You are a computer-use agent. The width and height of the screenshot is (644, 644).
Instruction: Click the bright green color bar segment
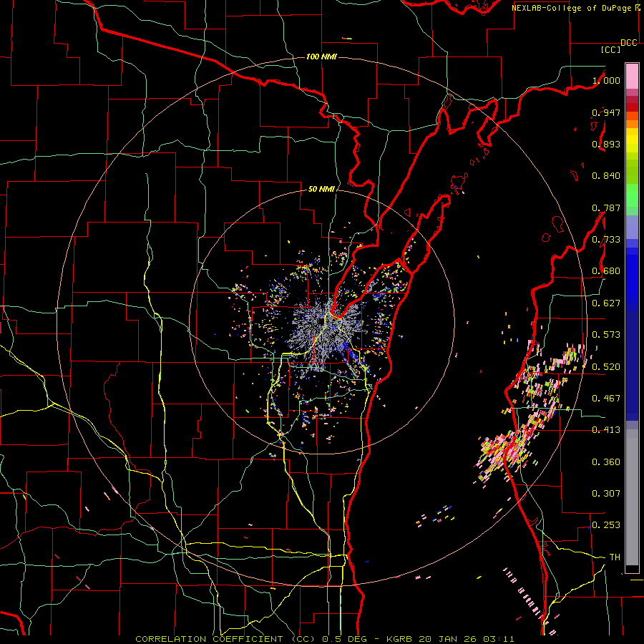632,195
